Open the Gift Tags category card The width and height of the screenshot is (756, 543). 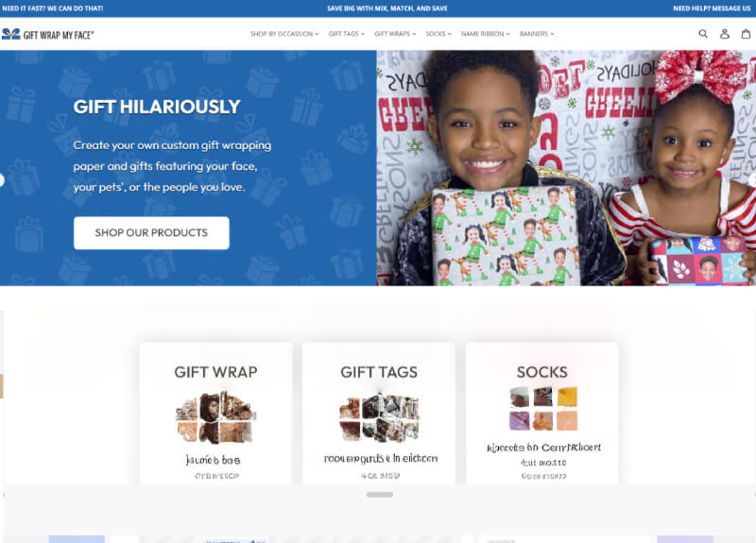[x=379, y=414]
